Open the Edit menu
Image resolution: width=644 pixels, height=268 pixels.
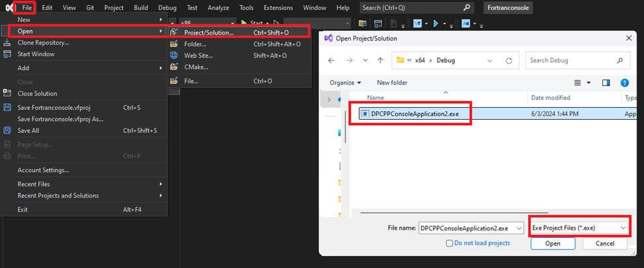tap(47, 7)
